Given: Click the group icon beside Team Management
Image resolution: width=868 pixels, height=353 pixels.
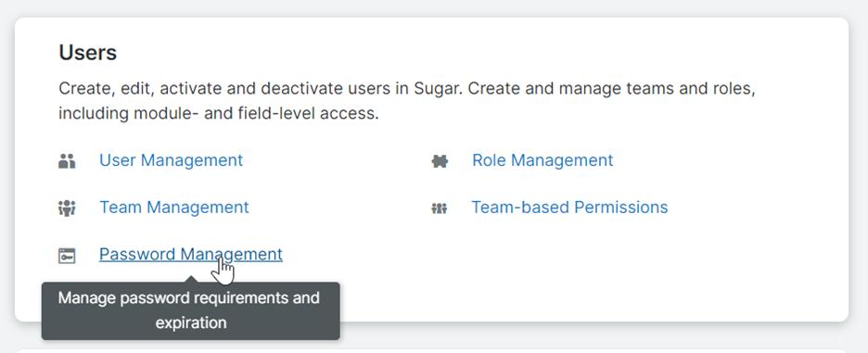Looking at the screenshot, I should point(67,208).
